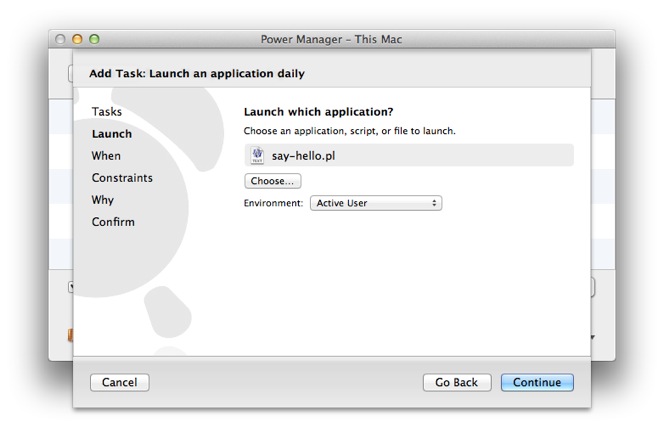Screen dimensions: 664x428
Task: Cancel the Add Task wizard
Action: click(x=119, y=382)
